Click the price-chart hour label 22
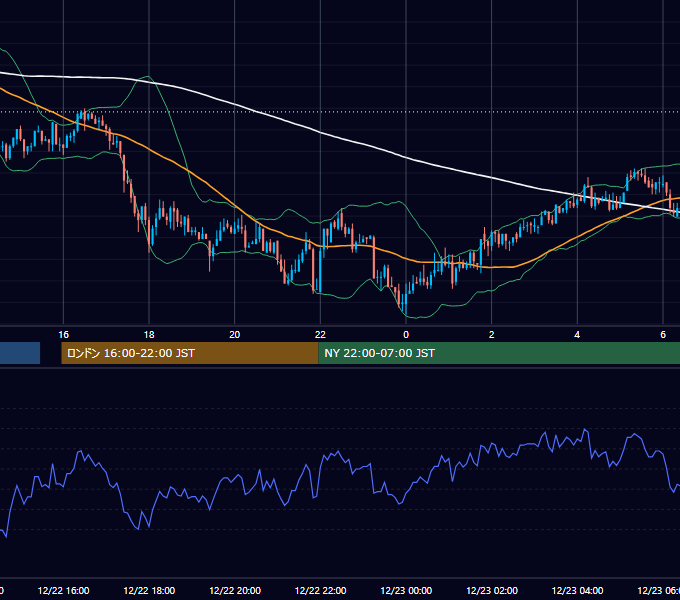The image size is (680, 600). coord(320,334)
